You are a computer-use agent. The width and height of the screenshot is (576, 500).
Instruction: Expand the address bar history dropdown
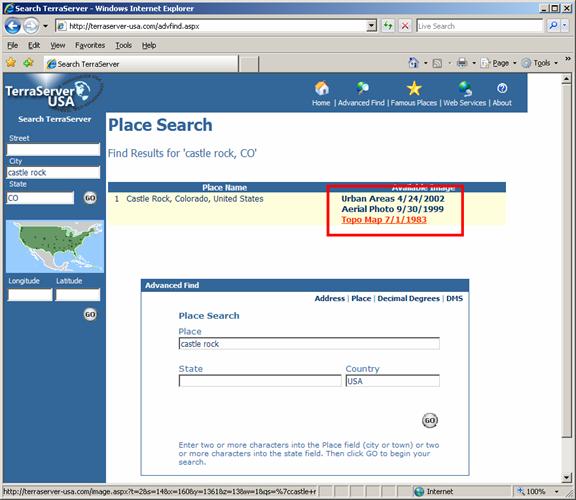372,26
